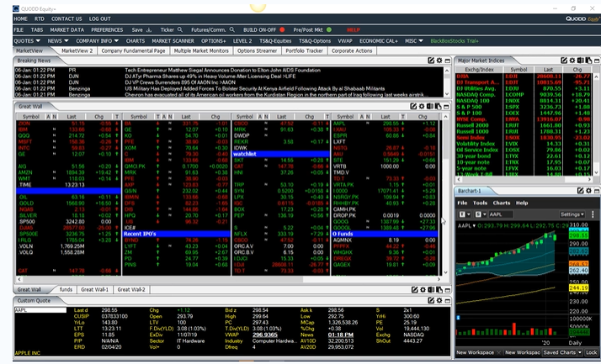Open Custom Quote panel gear settings
601x364 pixels.
(x=439, y=300)
